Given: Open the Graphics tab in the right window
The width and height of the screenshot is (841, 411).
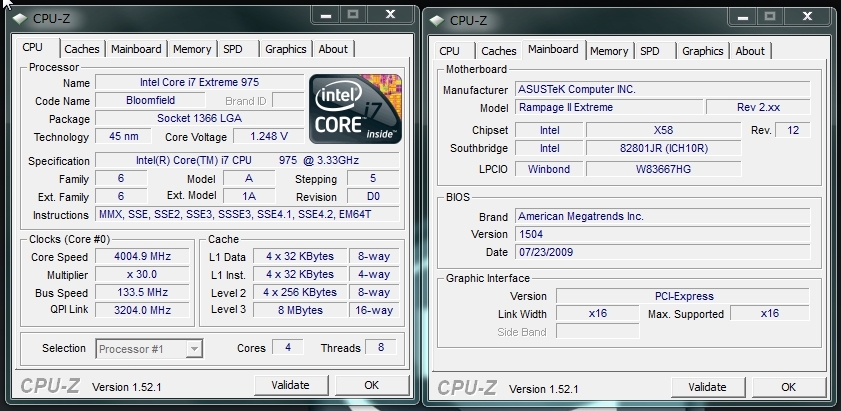Looking at the screenshot, I should (703, 51).
